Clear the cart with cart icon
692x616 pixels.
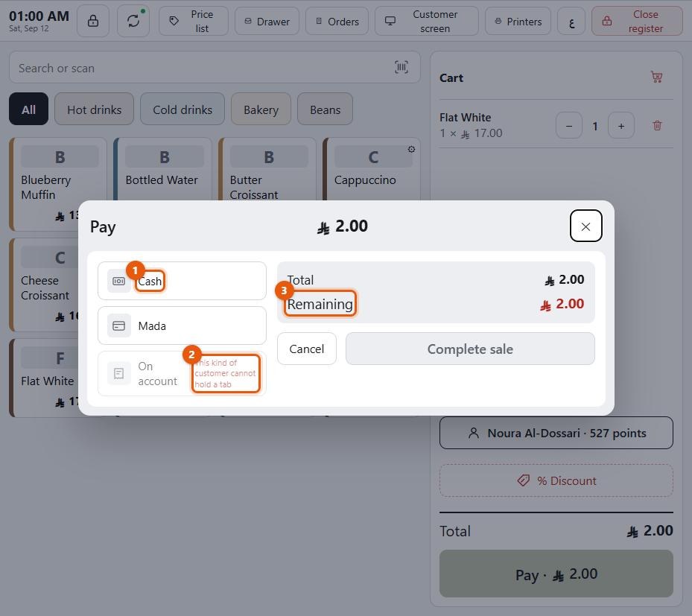(657, 77)
